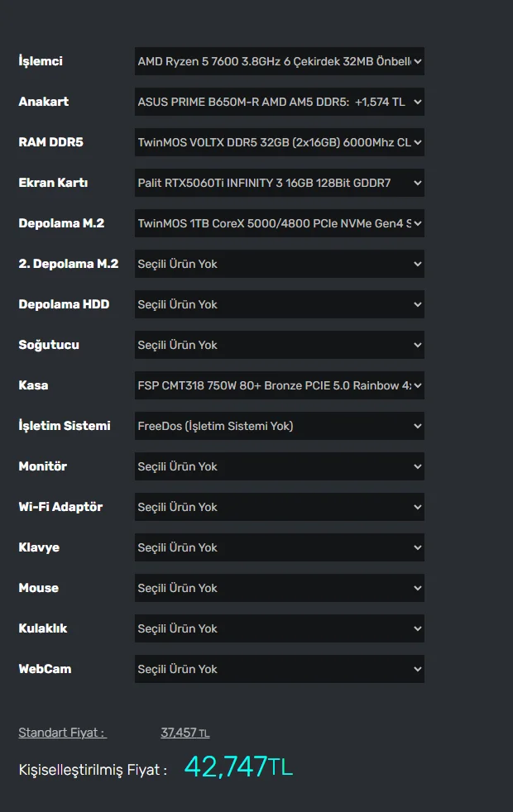This screenshot has width=513, height=812.
Task: Open the RAM DDR5 dropdown
Action: point(280,142)
